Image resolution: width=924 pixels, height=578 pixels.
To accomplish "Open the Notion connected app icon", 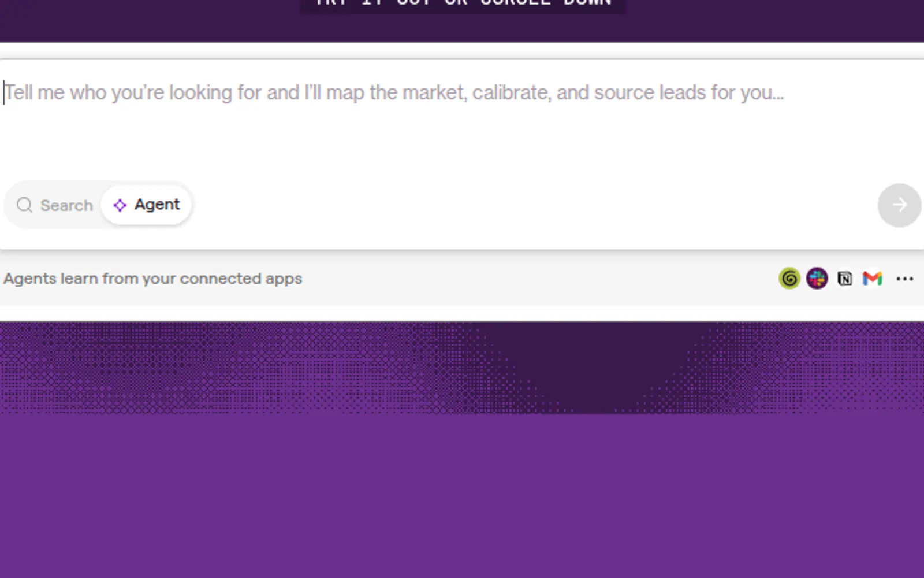I will tap(844, 279).
